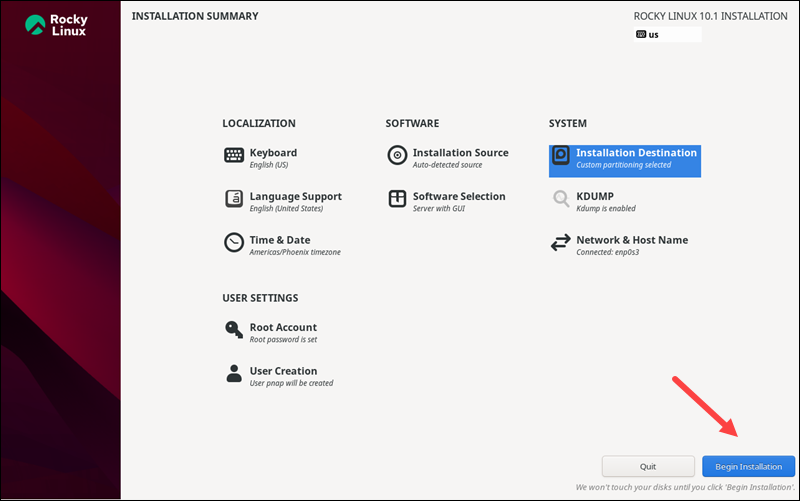
Task: Click the Time & Date clock icon
Action: [234, 242]
